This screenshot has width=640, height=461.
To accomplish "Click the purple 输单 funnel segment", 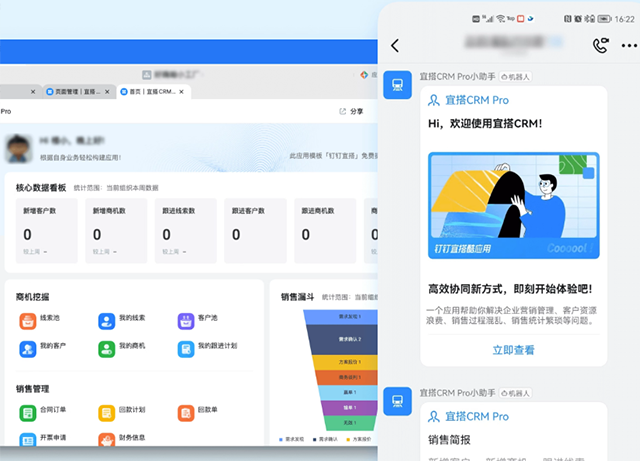I will (x=350, y=408).
